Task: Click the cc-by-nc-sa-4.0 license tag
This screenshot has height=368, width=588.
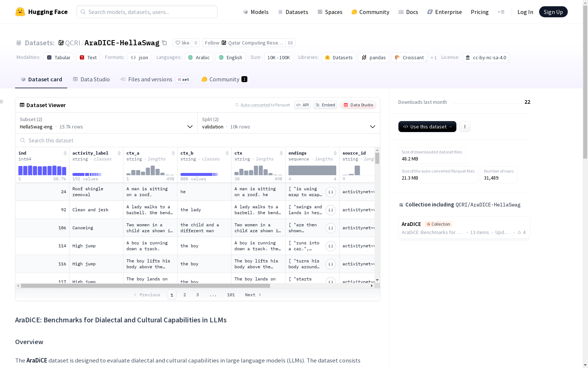Action: coord(486,57)
